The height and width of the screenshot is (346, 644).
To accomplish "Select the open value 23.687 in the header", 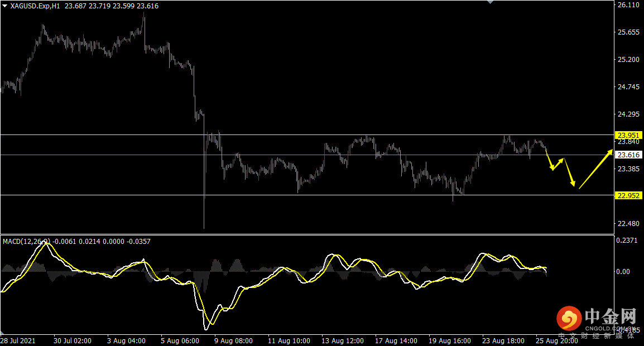I will click(x=75, y=6).
